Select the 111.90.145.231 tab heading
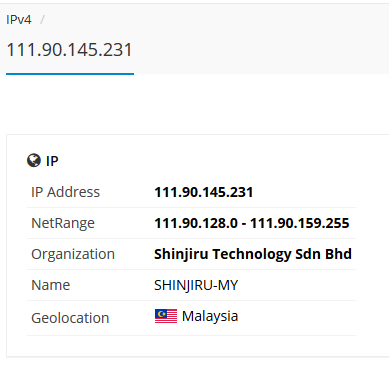389x382 pixels. click(x=70, y=50)
